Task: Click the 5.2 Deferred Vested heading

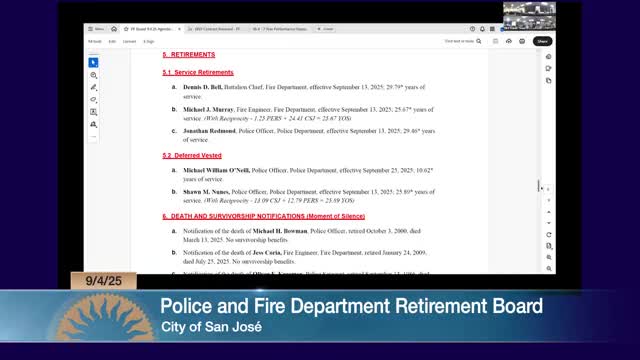Action: (x=192, y=156)
